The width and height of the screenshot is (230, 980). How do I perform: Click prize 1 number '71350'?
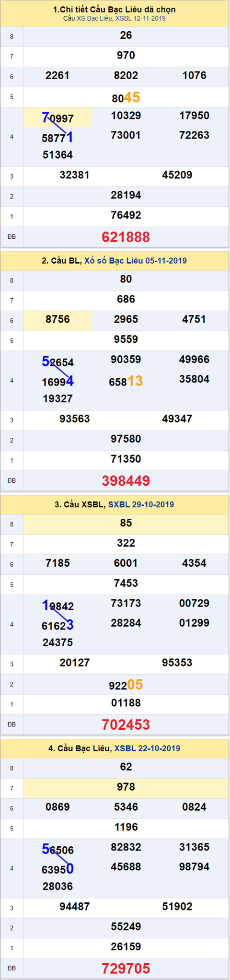(x=126, y=459)
